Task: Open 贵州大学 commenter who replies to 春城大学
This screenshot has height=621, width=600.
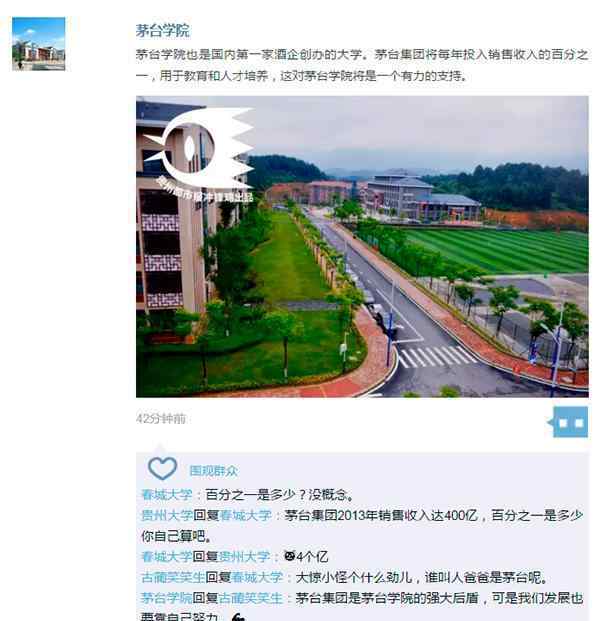Action: pyautogui.click(x=167, y=515)
